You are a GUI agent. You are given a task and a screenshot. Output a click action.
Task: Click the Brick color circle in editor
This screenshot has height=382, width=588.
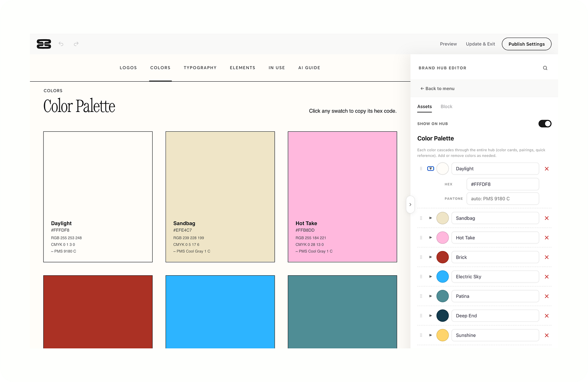443,257
